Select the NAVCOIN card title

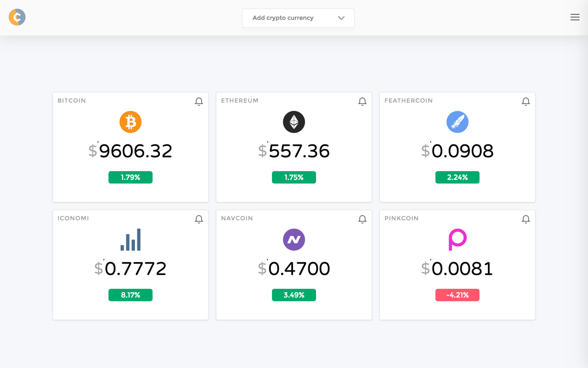click(237, 218)
